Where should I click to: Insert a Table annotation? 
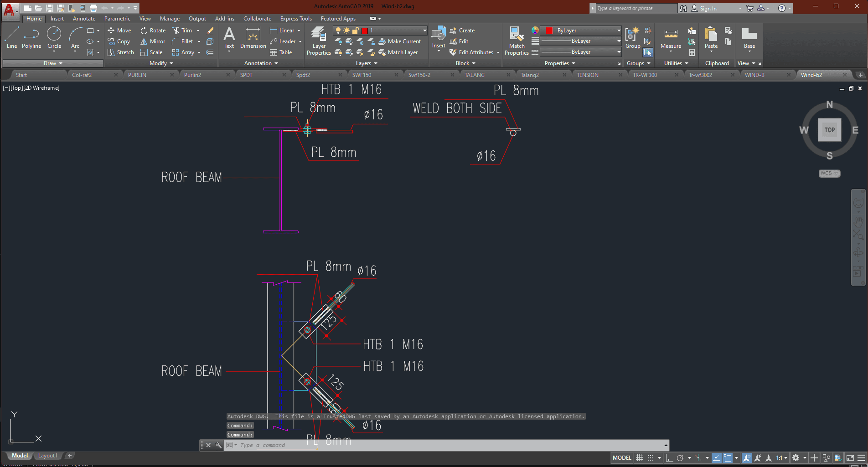point(281,52)
